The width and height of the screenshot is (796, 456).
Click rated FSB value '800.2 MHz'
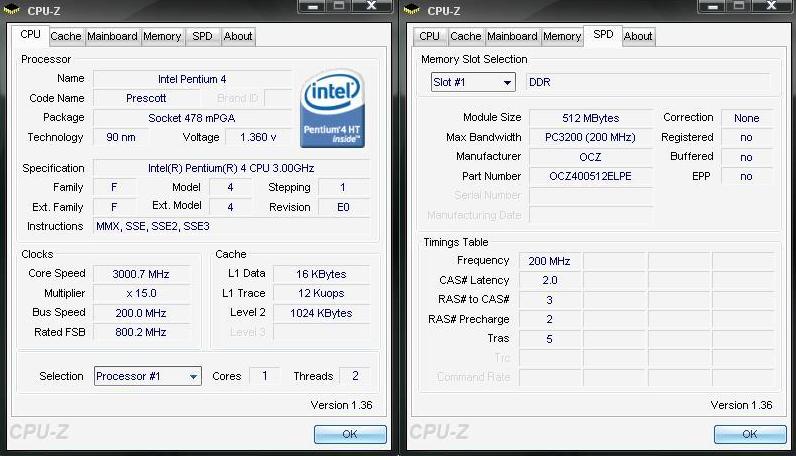tap(141, 333)
